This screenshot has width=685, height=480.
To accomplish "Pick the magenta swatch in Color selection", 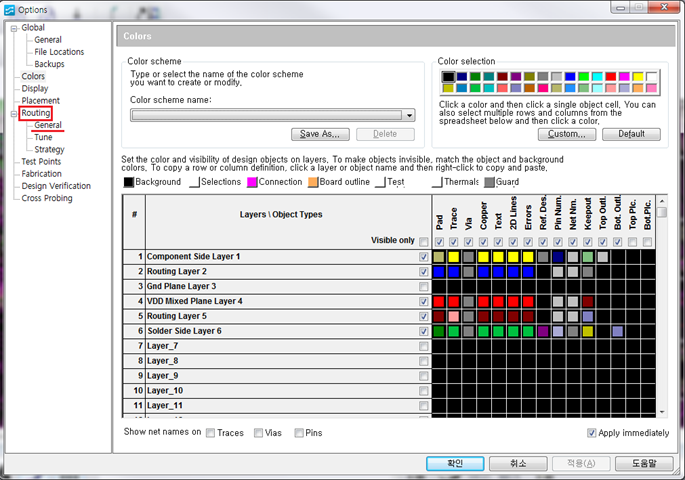I will pyautogui.click(x=624, y=77).
